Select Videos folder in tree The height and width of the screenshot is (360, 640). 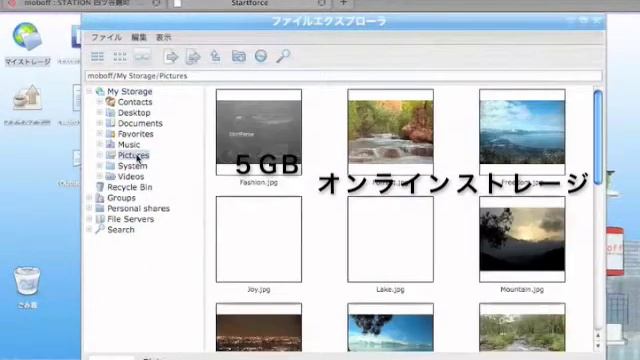(x=131, y=176)
